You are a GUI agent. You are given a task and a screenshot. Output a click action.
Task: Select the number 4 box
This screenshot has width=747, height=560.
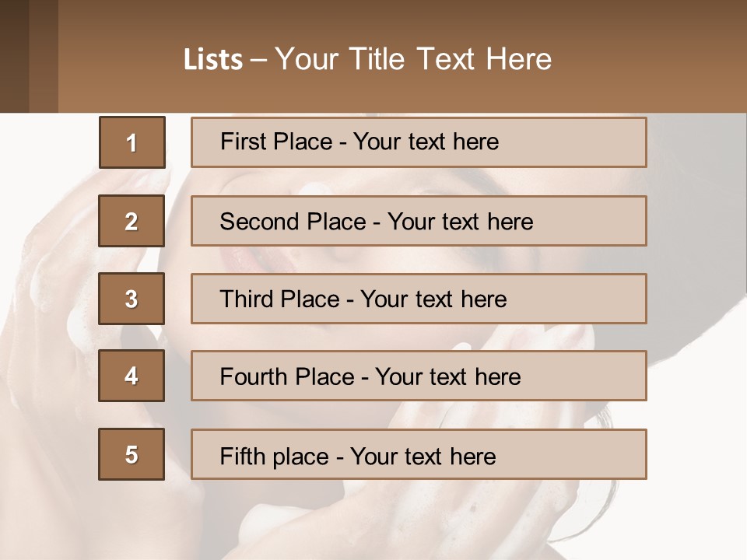pyautogui.click(x=132, y=376)
